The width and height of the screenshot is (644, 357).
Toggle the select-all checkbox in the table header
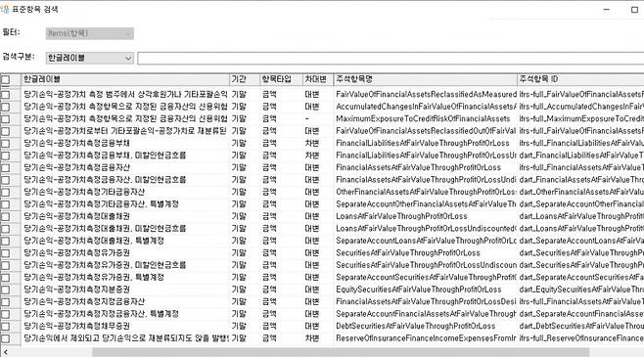click(x=5, y=79)
